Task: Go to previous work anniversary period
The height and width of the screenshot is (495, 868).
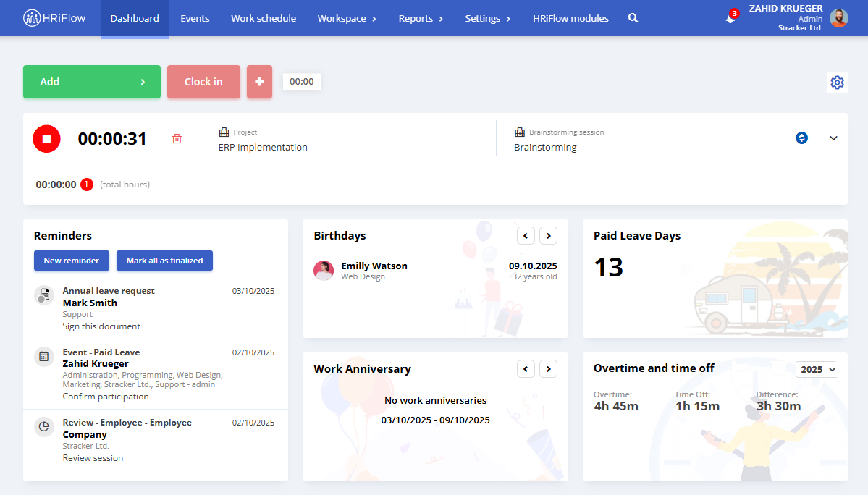Action: (526, 369)
